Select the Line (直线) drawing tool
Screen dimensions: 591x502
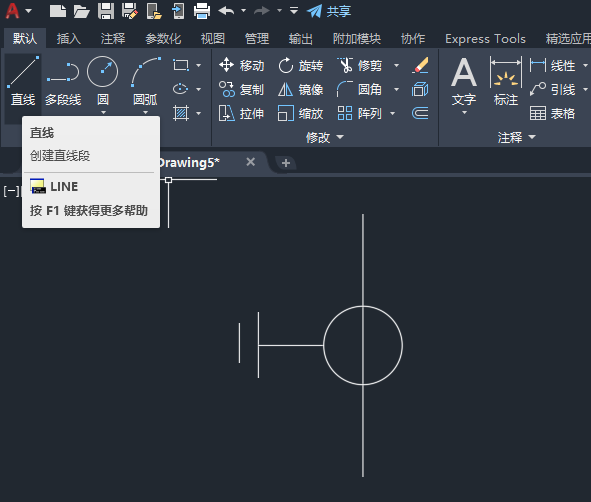23,81
